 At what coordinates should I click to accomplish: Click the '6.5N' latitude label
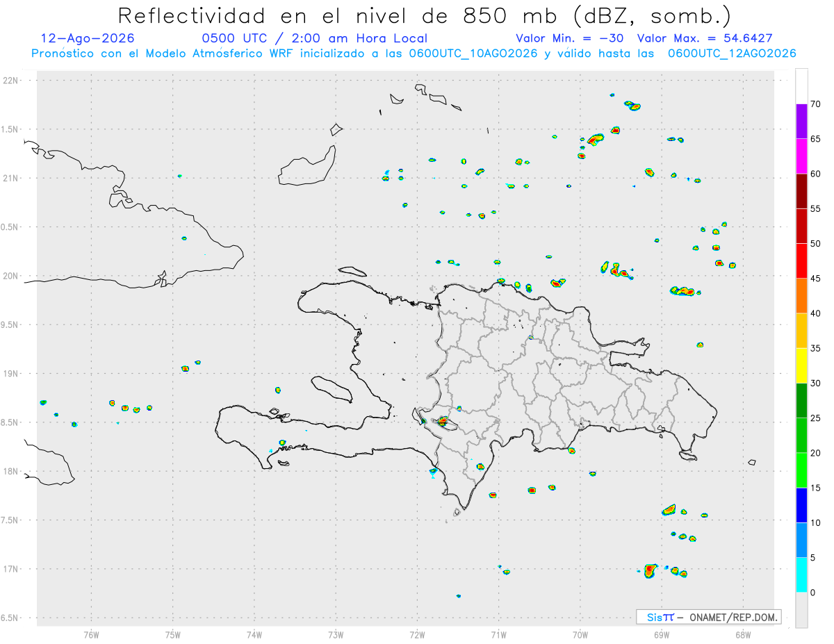pos(10,618)
